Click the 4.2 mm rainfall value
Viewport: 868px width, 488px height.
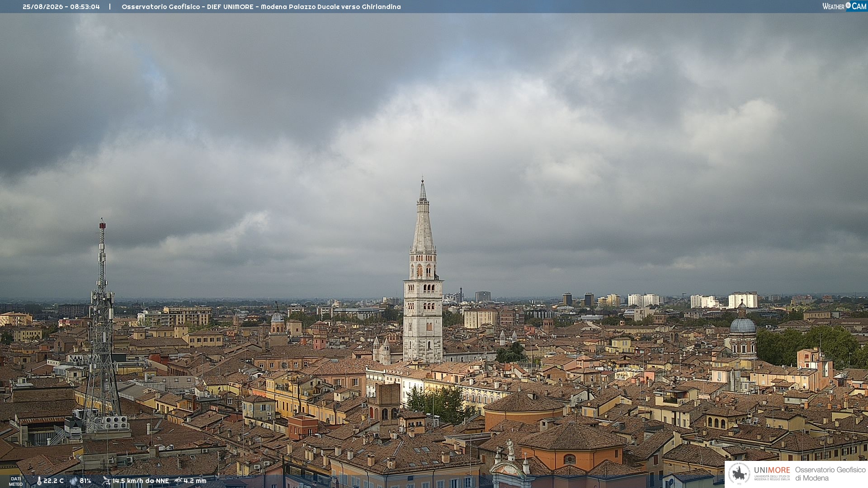coord(195,481)
